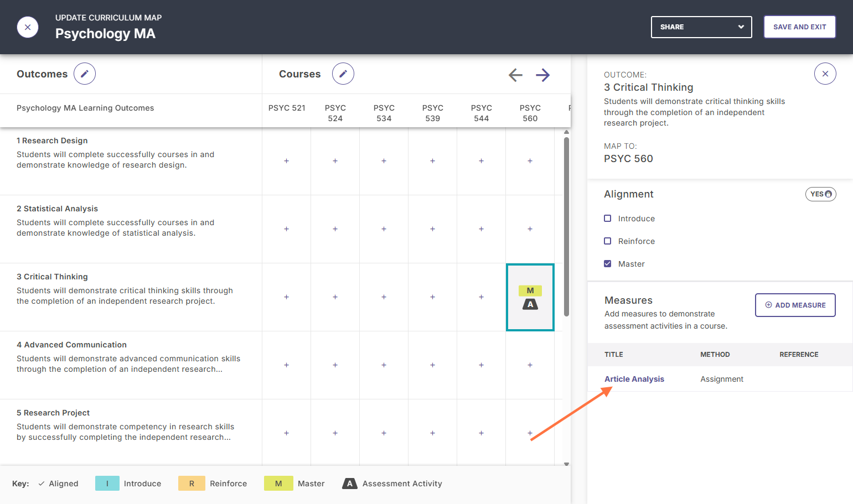Select the 1 Research Design outcome title
This screenshot has width=853, height=504.
coord(52,141)
